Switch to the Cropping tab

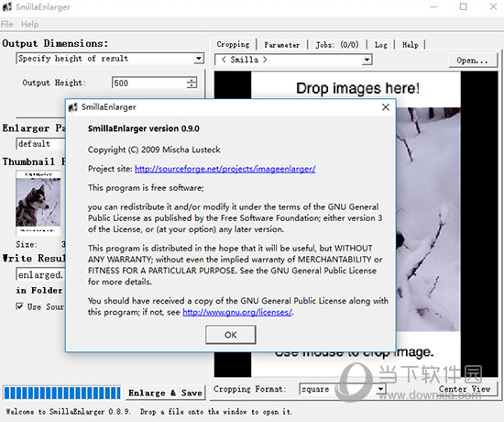click(x=233, y=44)
